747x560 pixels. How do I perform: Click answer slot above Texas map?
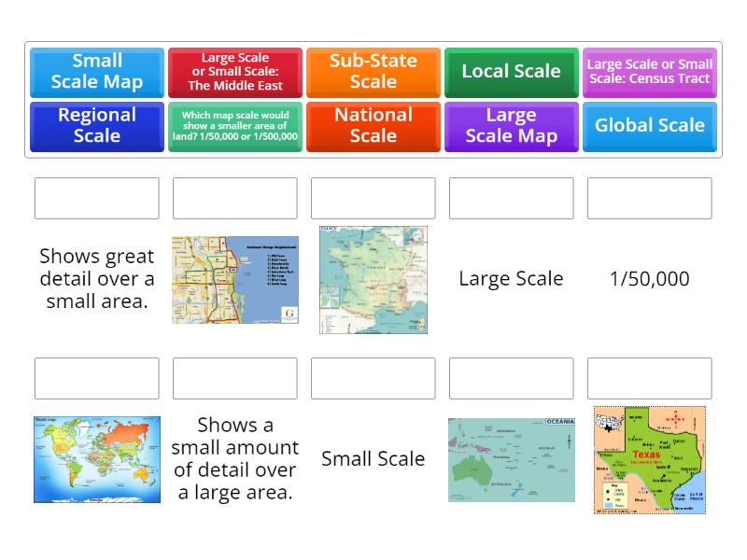click(x=649, y=378)
